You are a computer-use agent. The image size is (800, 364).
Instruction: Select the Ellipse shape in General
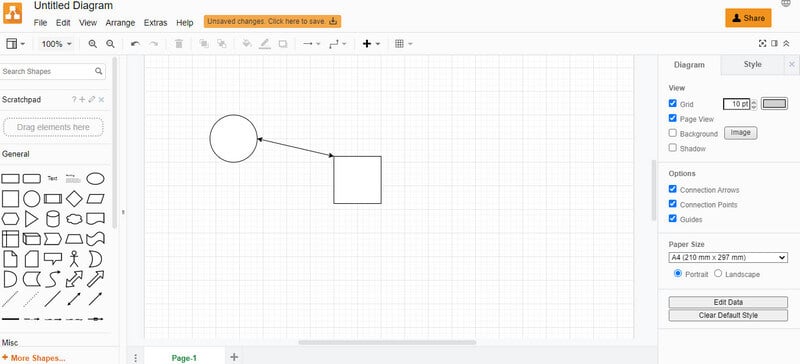[x=95, y=179]
